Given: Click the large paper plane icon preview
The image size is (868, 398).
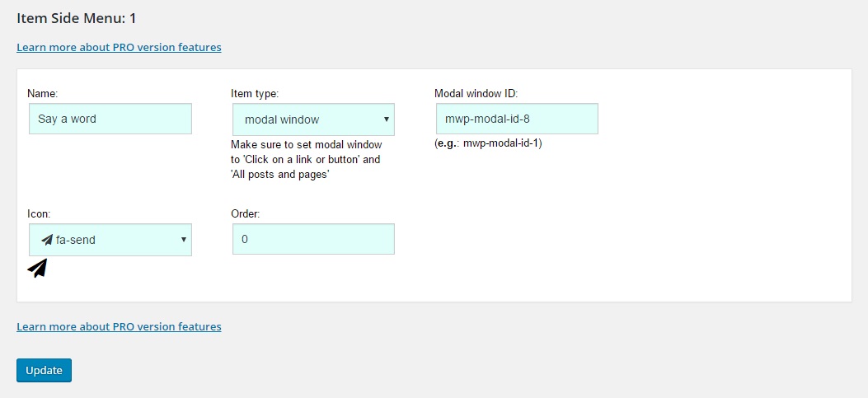Looking at the screenshot, I should click(37, 268).
